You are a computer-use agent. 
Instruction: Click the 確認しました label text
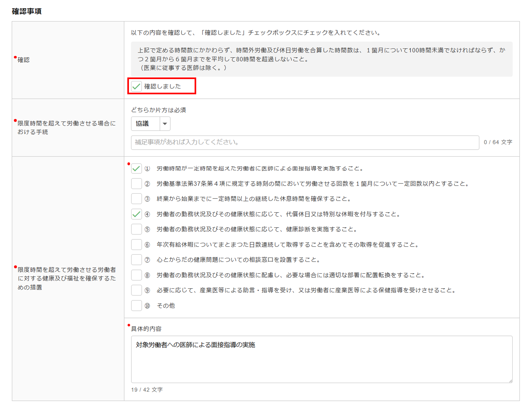coord(162,86)
